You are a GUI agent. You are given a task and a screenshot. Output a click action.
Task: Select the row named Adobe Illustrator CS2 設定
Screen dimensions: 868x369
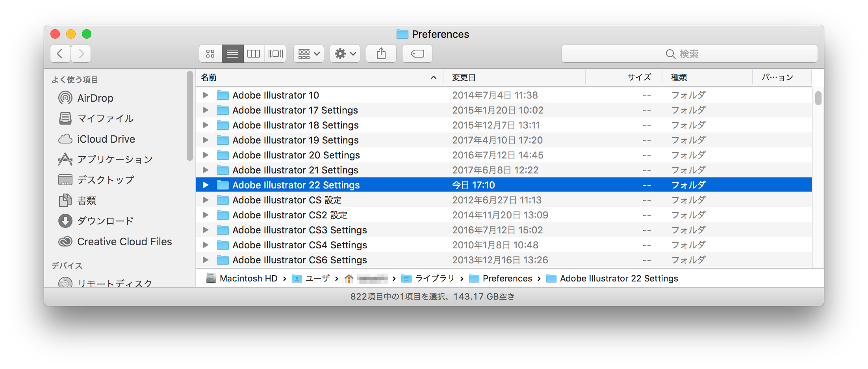(x=504, y=215)
